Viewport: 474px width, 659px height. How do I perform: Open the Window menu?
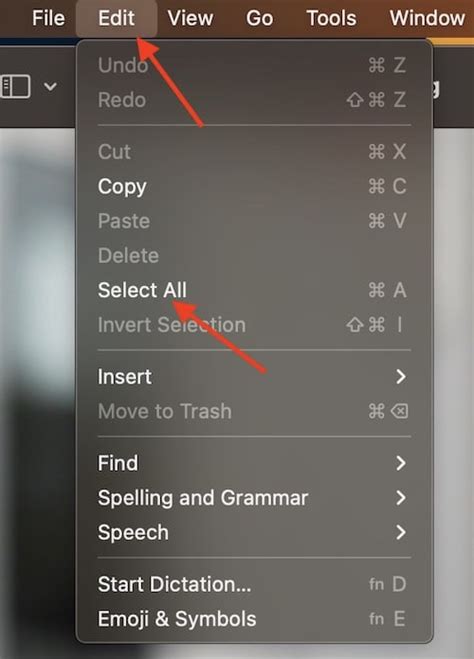427,18
